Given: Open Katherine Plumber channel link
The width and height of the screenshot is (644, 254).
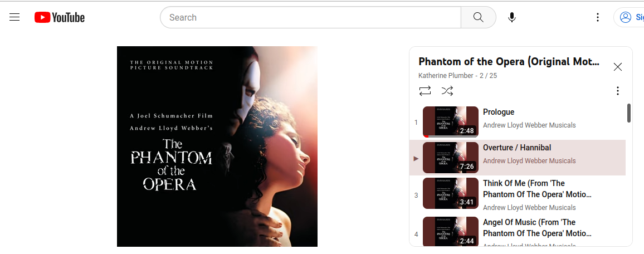Looking at the screenshot, I should pyautogui.click(x=446, y=76).
